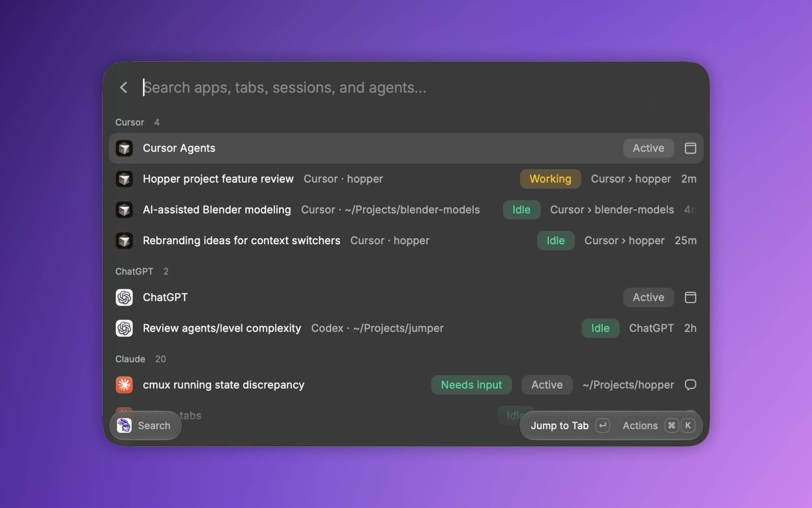Click the return key icon
Viewport: 812px width, 508px height.
603,426
